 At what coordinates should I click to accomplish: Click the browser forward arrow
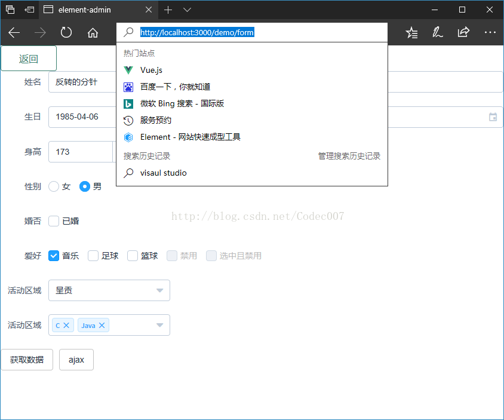[x=40, y=32]
